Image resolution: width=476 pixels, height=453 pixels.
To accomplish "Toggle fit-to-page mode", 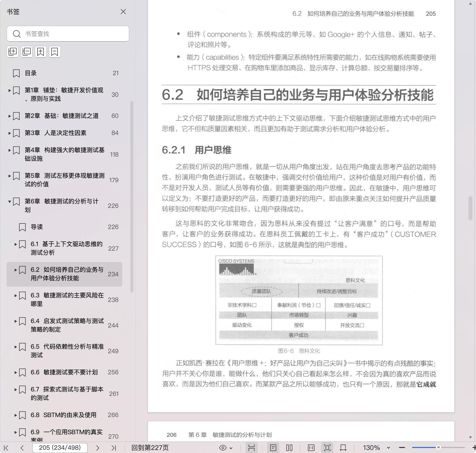I will pyautogui.click(x=327, y=448).
